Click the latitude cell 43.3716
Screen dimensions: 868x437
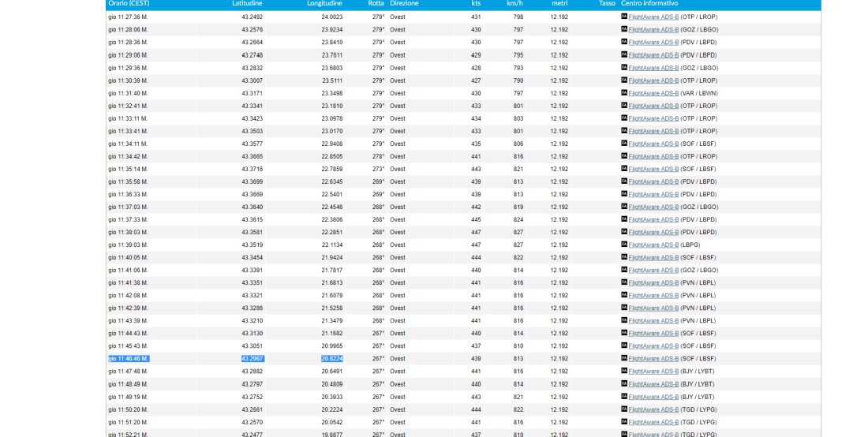tap(253, 170)
